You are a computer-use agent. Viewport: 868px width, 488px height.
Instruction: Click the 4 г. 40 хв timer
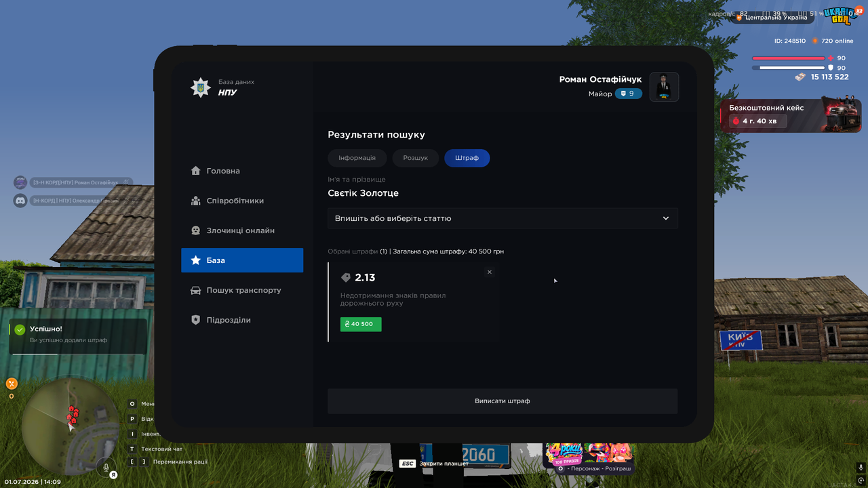758,121
